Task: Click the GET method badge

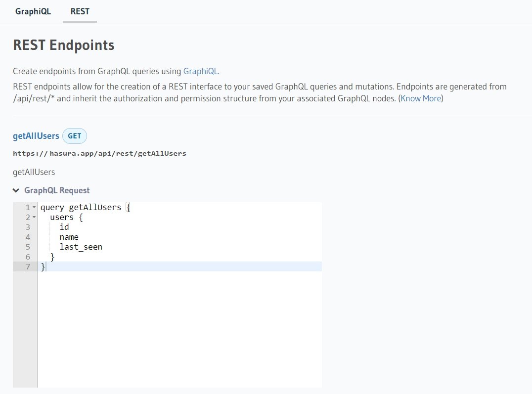Action: pos(74,136)
